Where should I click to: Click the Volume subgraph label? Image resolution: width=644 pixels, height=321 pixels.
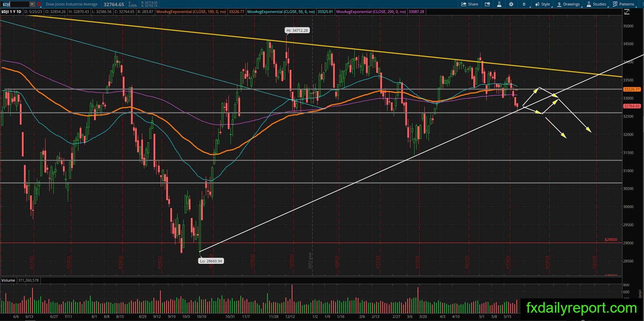click(8, 280)
